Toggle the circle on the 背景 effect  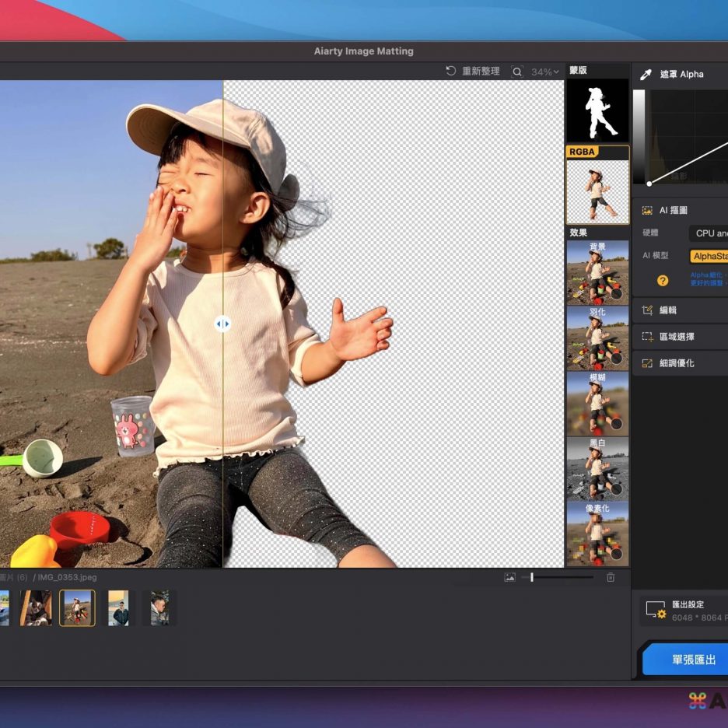[x=616, y=294]
